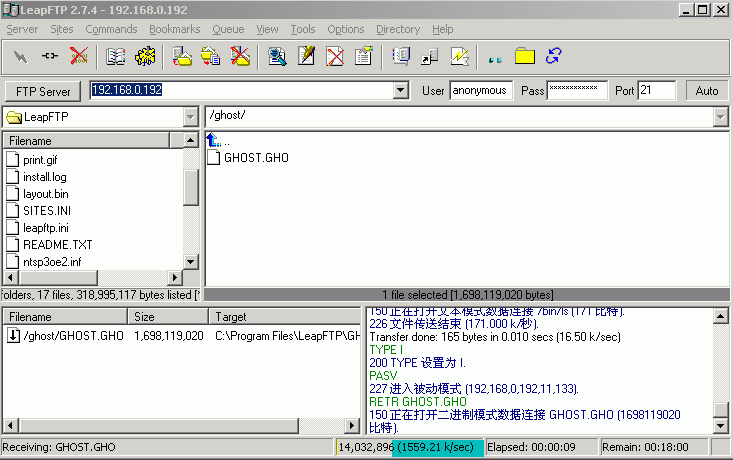Click the plug disconnect/reconnect icon

tap(50, 57)
